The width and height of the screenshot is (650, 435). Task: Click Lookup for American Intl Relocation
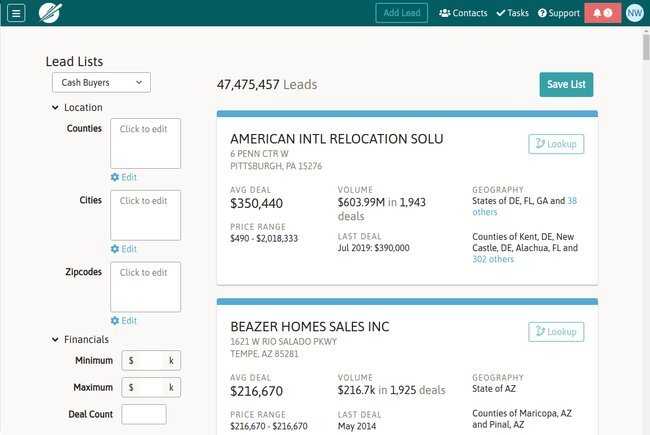point(556,144)
